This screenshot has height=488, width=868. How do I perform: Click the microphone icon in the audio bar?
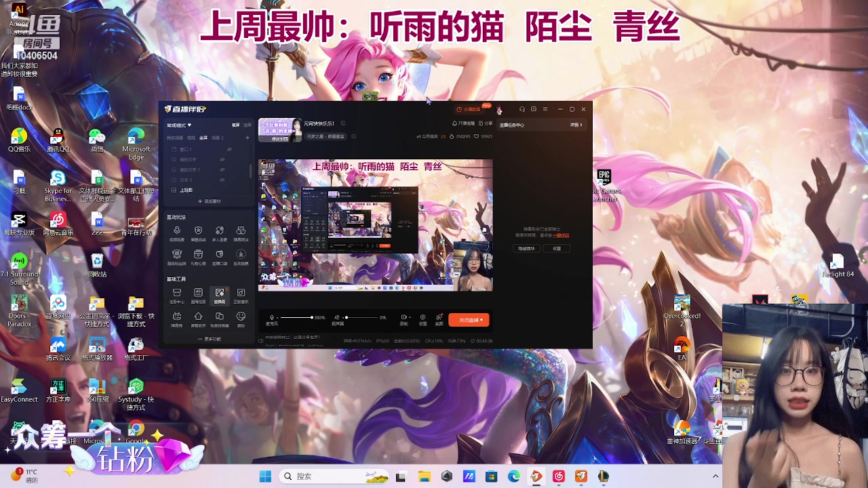[271, 317]
